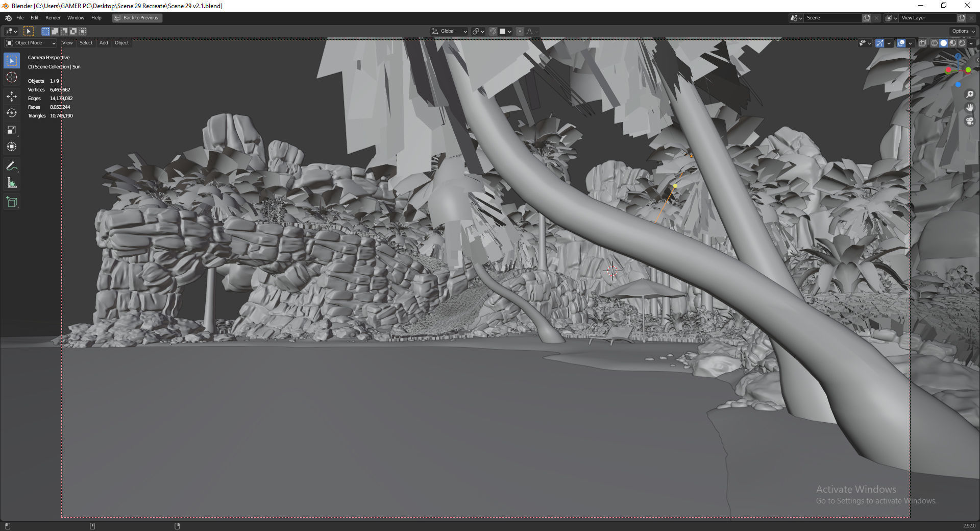This screenshot has width=980, height=531.
Task: Open the viewport View menu
Action: pyautogui.click(x=67, y=43)
